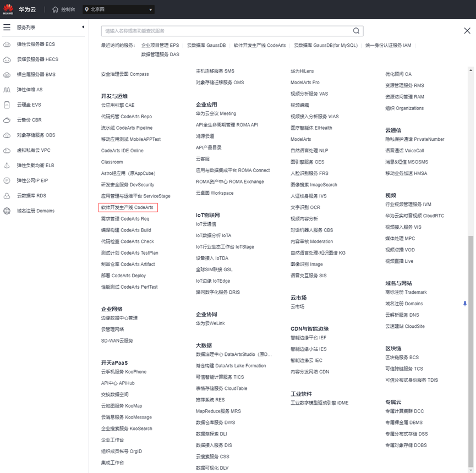Click the OBS storage icon
Viewport: 476px width, 473px height.
pyautogui.click(x=7, y=135)
